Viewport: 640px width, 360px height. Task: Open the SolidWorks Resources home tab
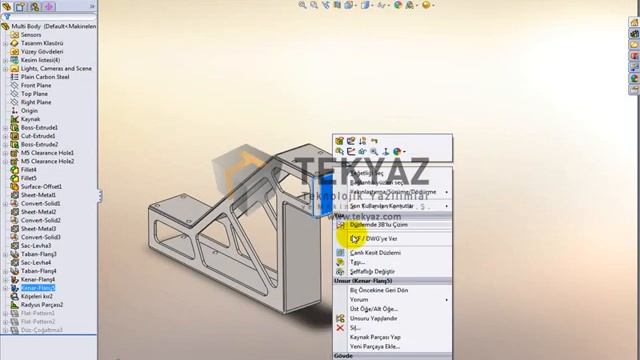(x=634, y=22)
